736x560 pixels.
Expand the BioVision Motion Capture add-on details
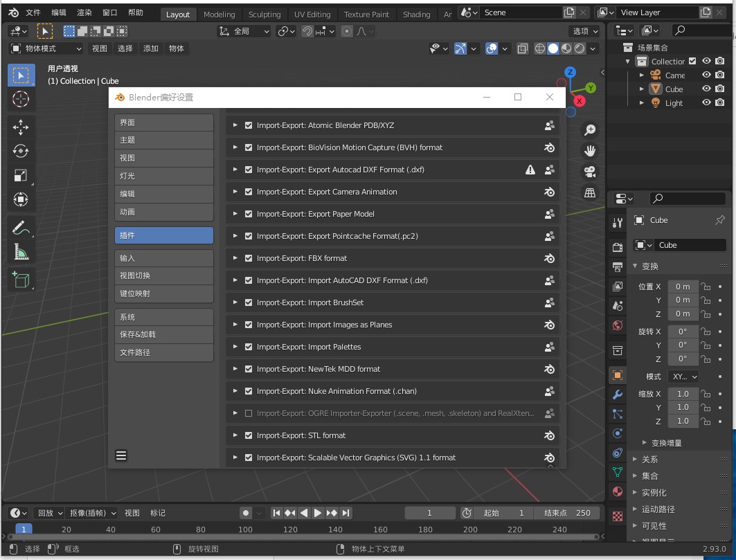(235, 147)
